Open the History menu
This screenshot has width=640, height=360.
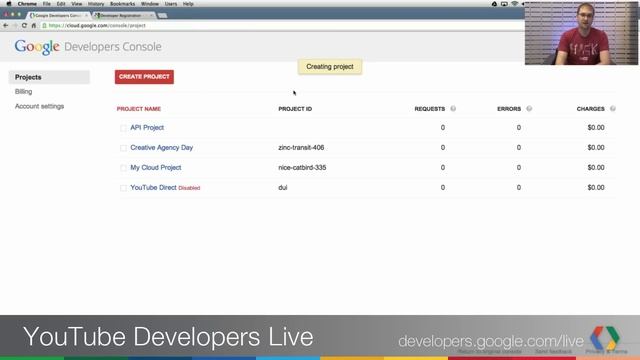[96, 4]
